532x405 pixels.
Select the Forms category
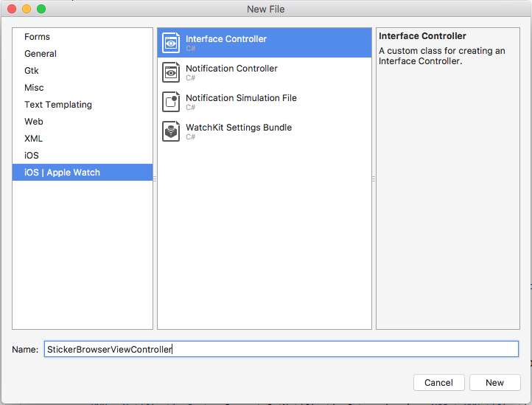[x=37, y=37]
